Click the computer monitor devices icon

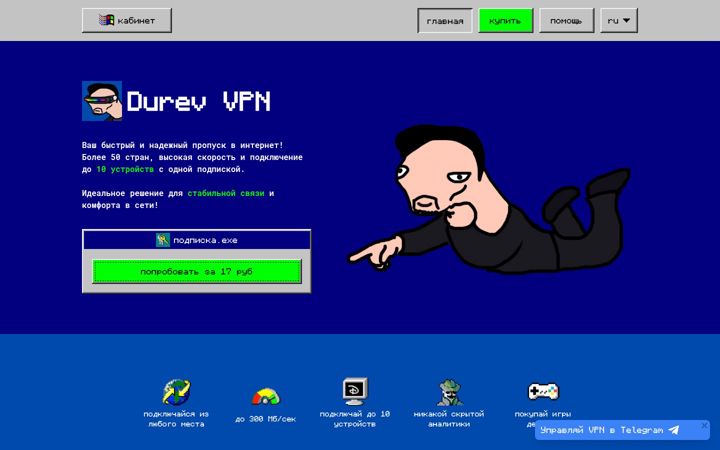pyautogui.click(x=355, y=391)
